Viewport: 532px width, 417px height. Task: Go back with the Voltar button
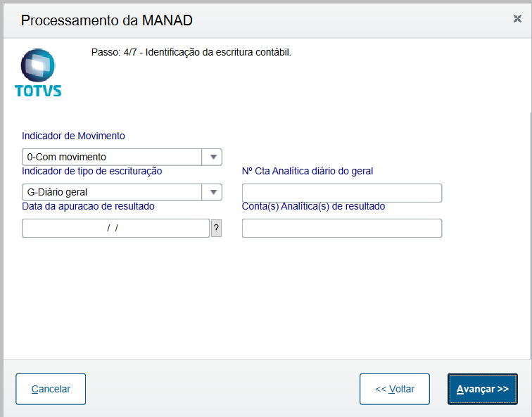(x=394, y=389)
